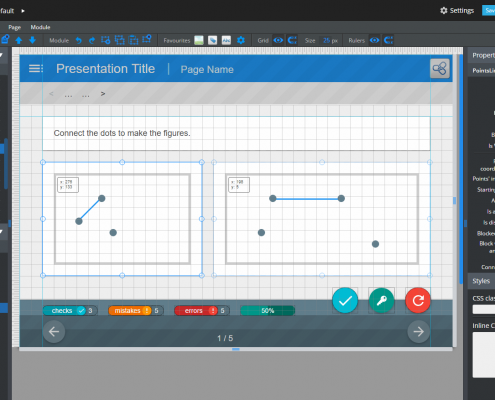Open Settings in top bar

(457, 11)
